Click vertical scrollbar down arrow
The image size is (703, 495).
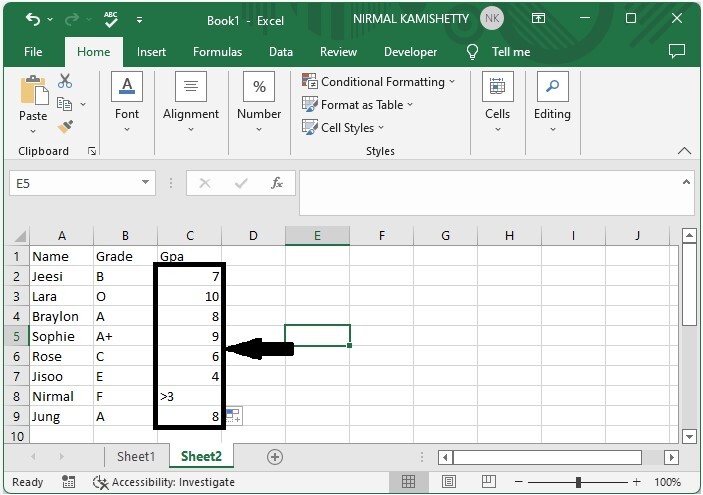point(689,436)
